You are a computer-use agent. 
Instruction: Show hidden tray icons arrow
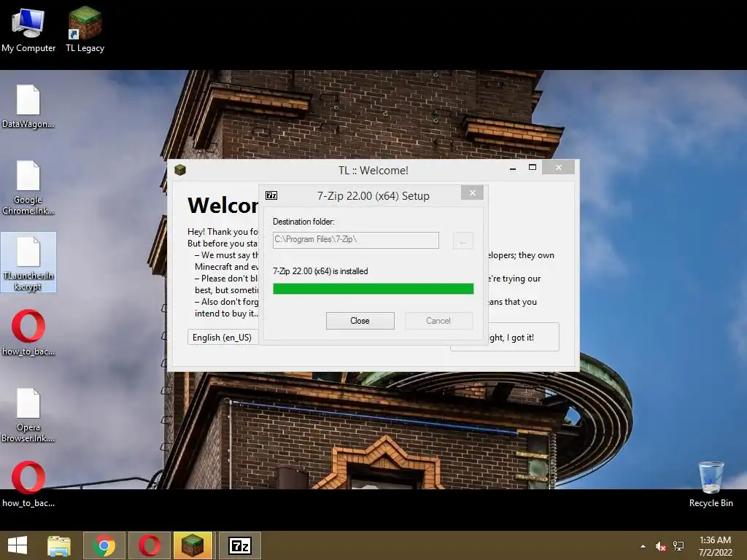(643, 546)
